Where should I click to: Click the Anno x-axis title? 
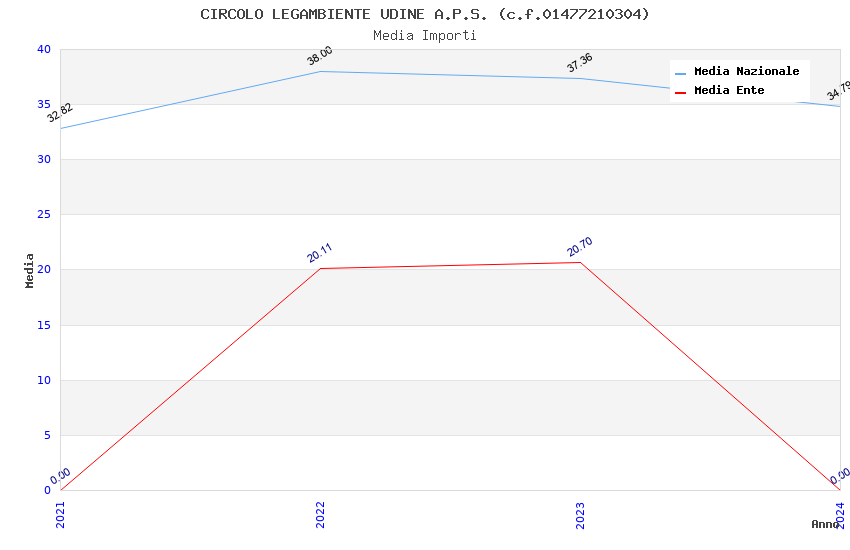click(x=825, y=524)
